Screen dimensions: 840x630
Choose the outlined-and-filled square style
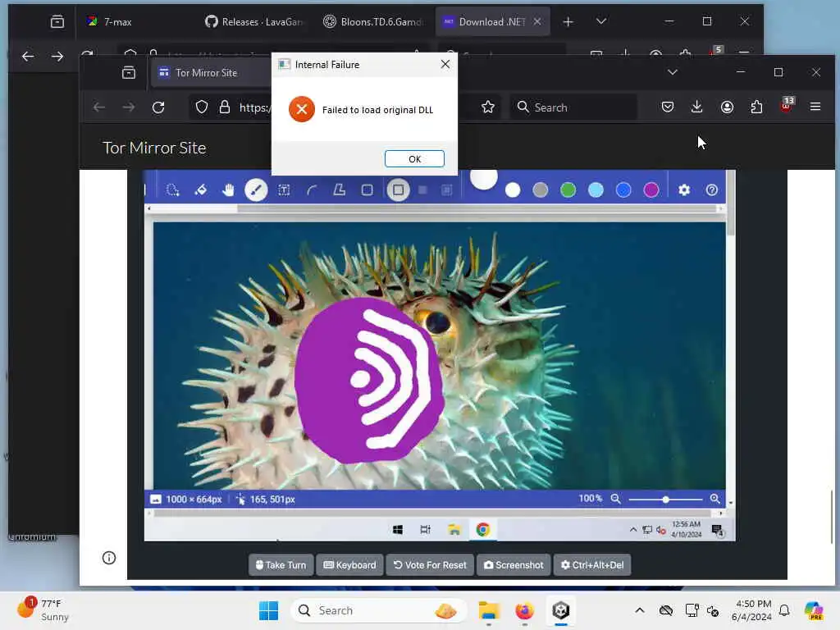click(x=447, y=189)
